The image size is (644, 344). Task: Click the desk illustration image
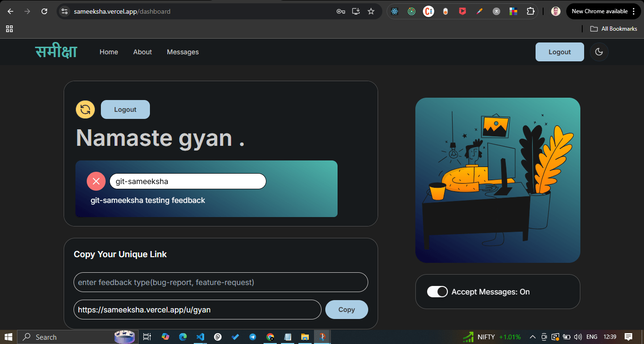(x=498, y=180)
